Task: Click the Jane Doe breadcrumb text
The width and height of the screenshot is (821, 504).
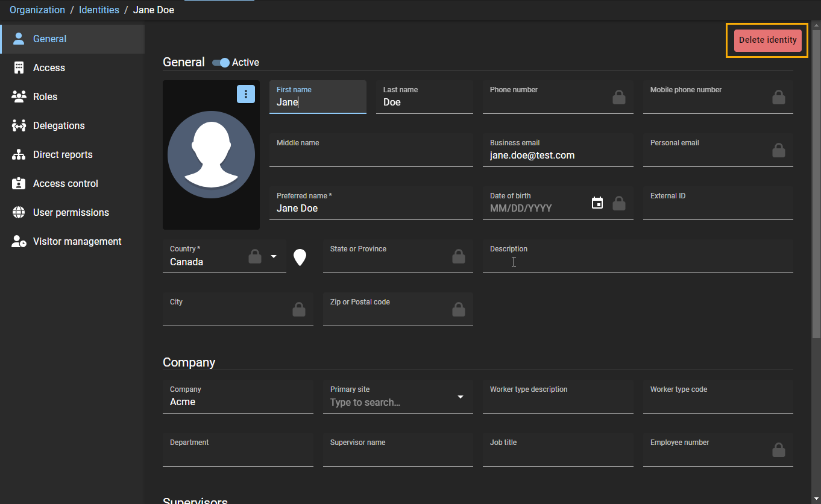Action: (x=154, y=10)
